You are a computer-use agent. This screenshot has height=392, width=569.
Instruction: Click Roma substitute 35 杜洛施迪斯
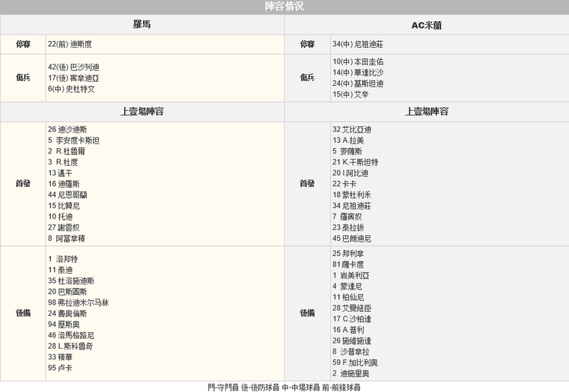(71, 281)
